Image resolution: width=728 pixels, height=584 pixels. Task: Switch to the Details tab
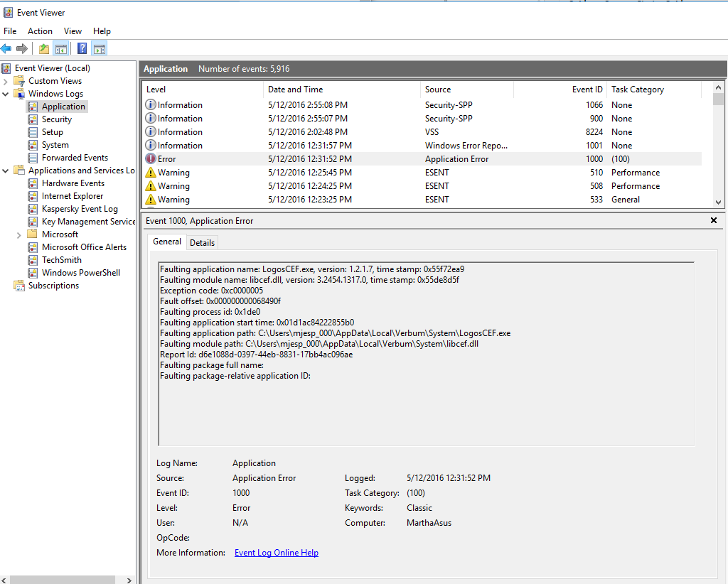coord(202,242)
